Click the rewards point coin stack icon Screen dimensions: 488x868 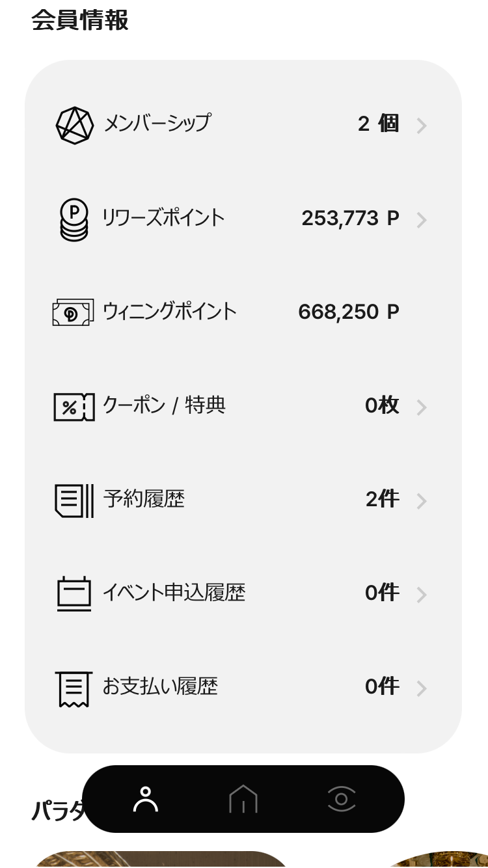(74, 219)
